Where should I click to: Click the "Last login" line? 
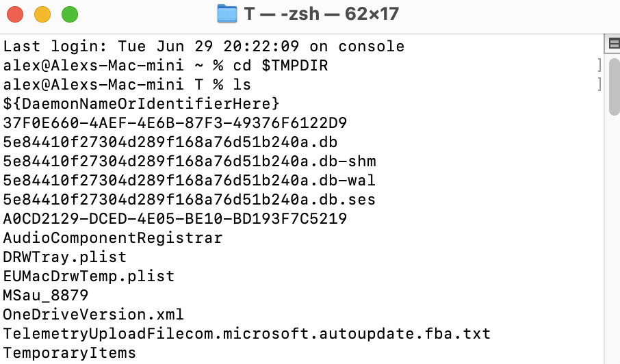(203, 47)
